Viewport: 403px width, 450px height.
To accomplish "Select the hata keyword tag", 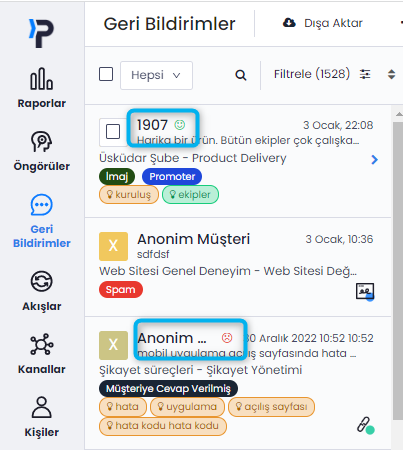I will (123, 407).
